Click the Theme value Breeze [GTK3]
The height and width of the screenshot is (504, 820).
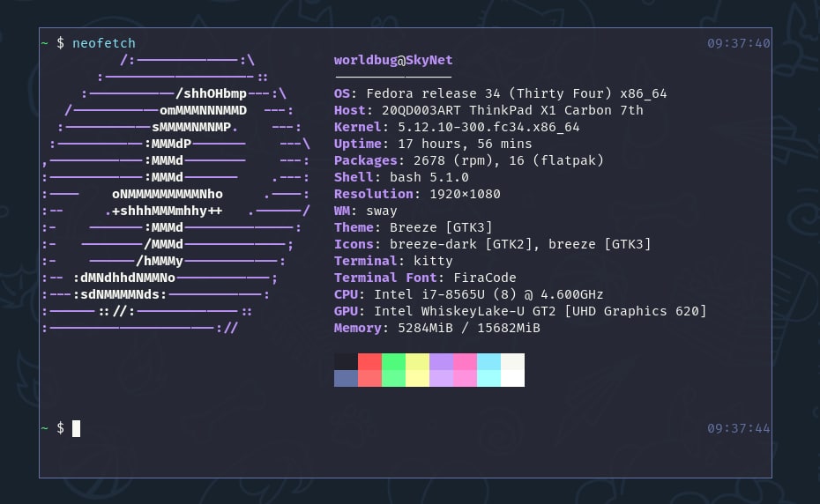(x=441, y=227)
